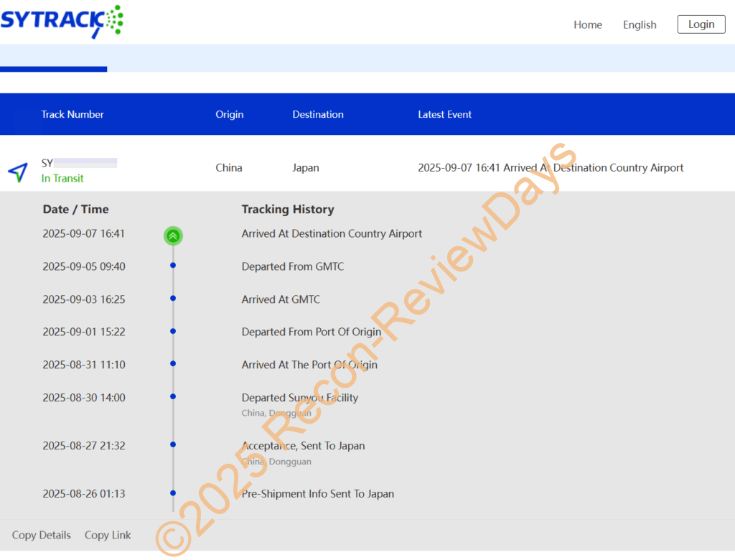735x560 pixels.
Task: Click the Arrived At GMTC timeline dot
Action: pos(173,299)
